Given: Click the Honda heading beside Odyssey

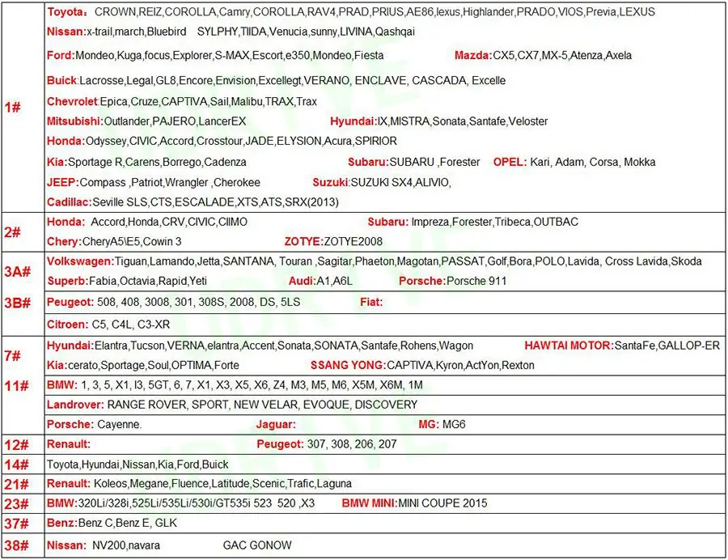Looking at the screenshot, I should point(66,141).
